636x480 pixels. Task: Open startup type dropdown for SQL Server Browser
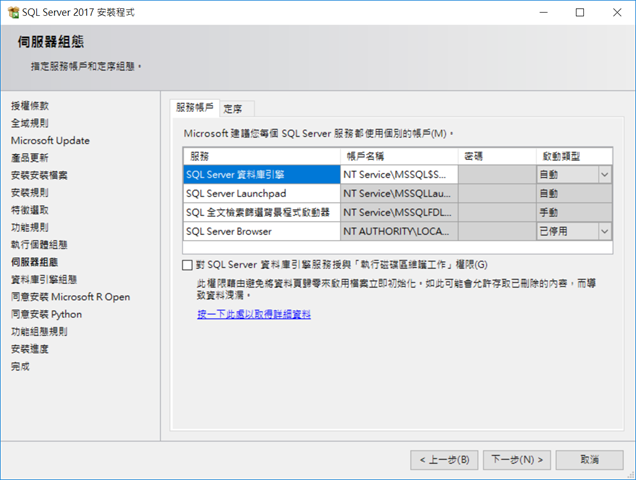604,232
